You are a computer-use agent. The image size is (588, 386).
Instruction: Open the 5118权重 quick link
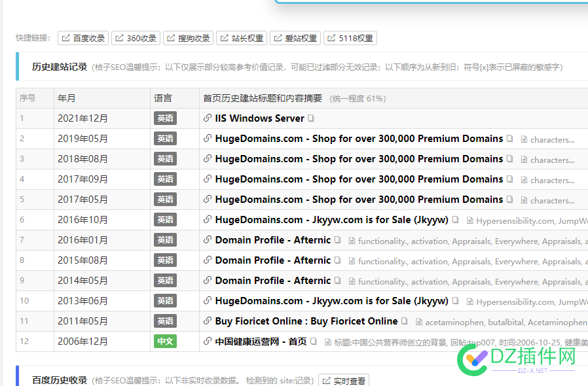click(350, 38)
